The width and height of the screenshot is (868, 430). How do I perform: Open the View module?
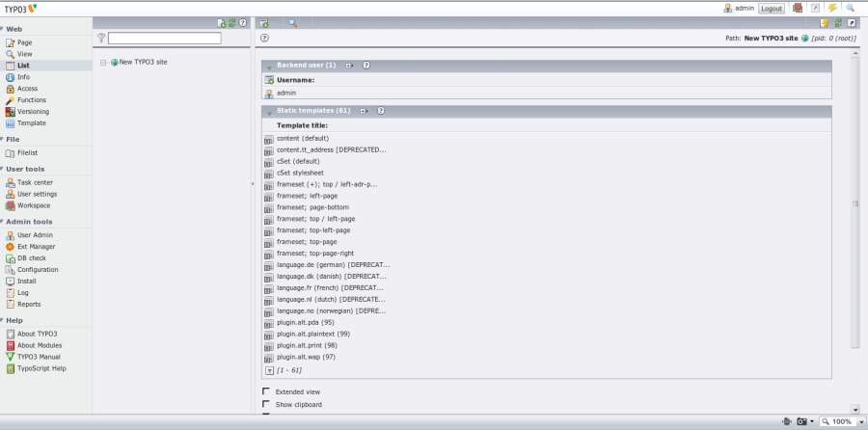point(24,54)
